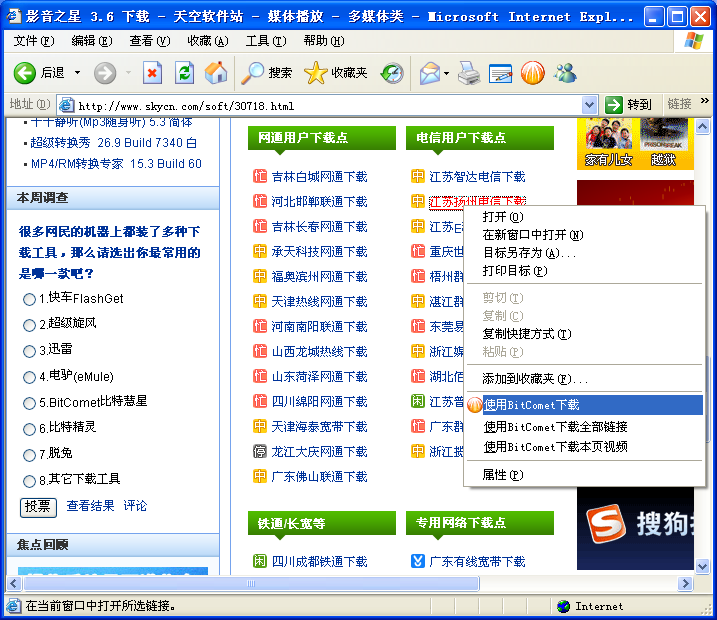Open the 收藏夹 Favorites star button

click(336, 72)
